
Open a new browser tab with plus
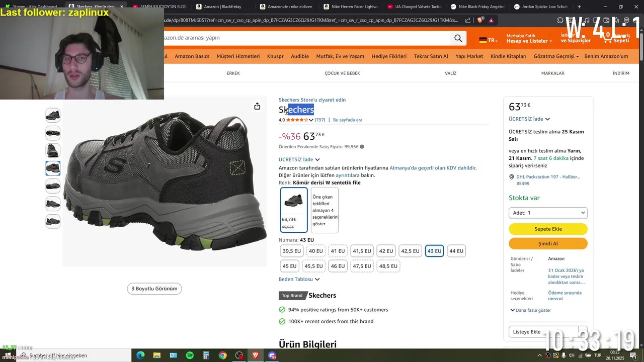pyautogui.click(x=579, y=7)
